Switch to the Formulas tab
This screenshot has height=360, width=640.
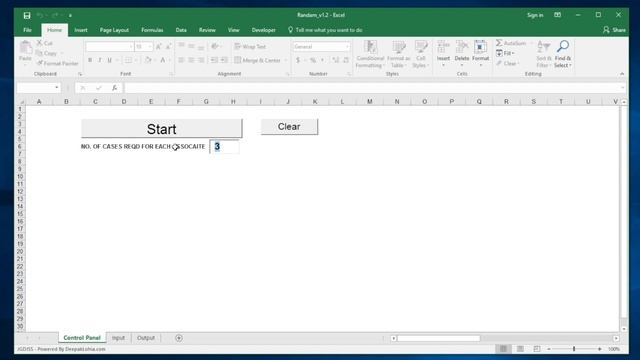[x=152, y=30]
